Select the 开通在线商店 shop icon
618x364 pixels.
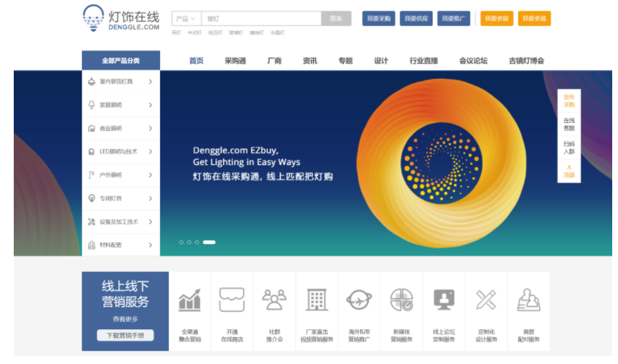point(232,300)
